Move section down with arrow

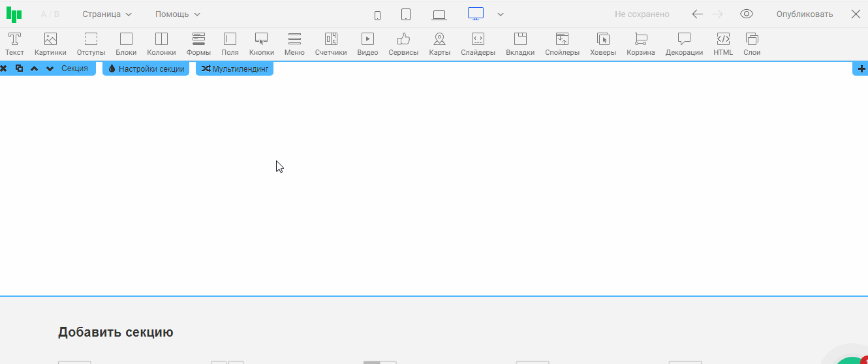point(50,68)
